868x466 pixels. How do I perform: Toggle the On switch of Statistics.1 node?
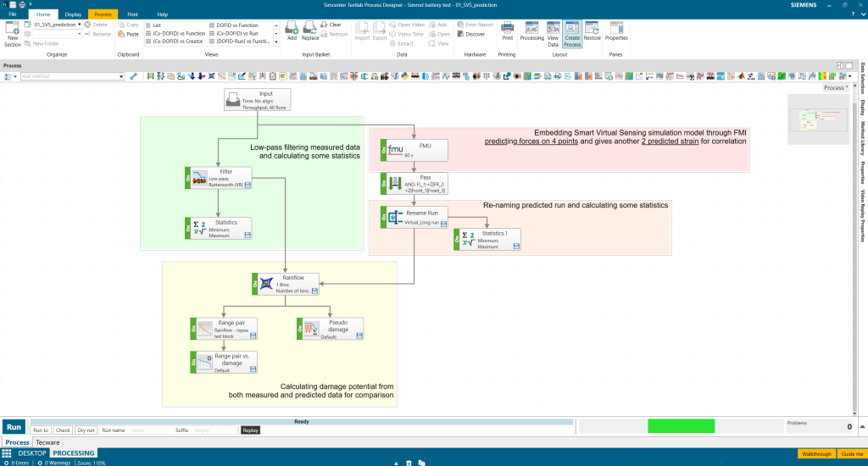pyautogui.click(x=456, y=240)
